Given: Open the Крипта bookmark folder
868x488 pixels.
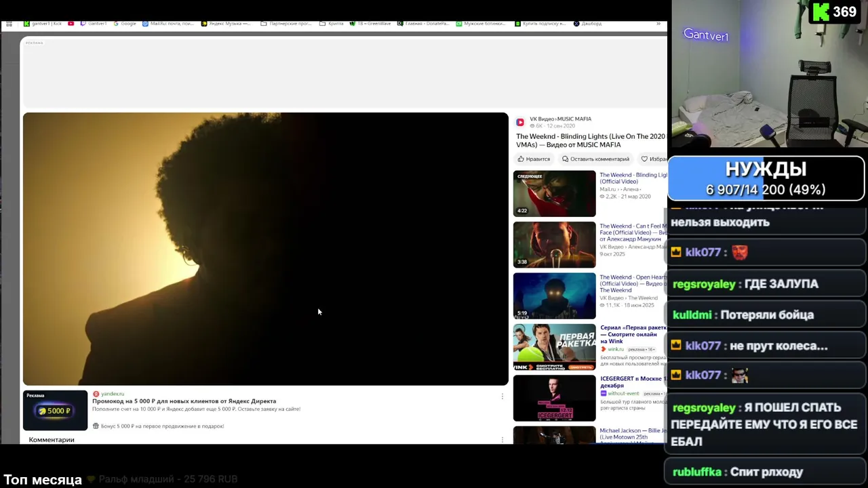Looking at the screenshot, I should click(x=332, y=24).
